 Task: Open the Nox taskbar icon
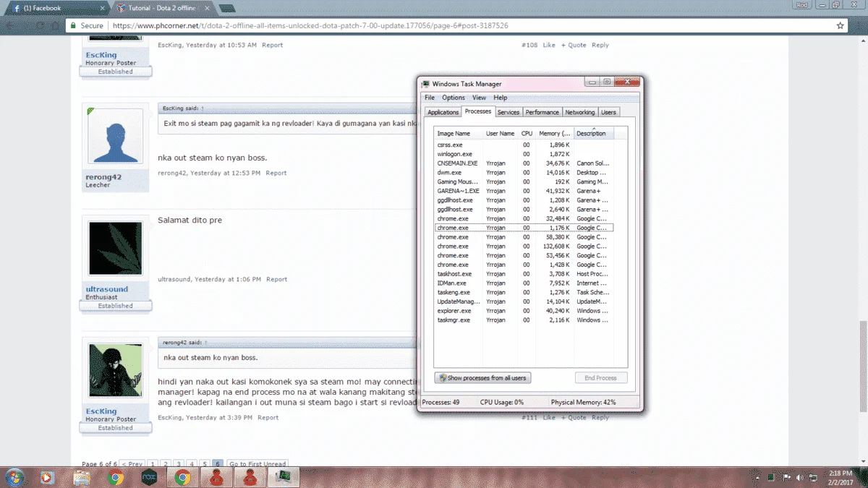coord(148,477)
